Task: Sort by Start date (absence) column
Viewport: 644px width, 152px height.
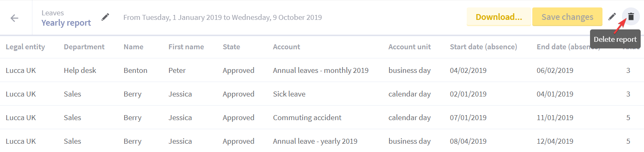Action: click(x=483, y=47)
